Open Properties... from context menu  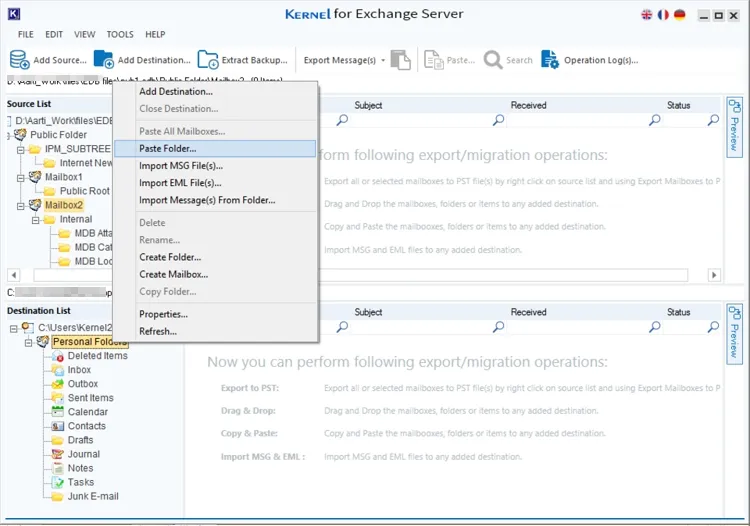215,314
